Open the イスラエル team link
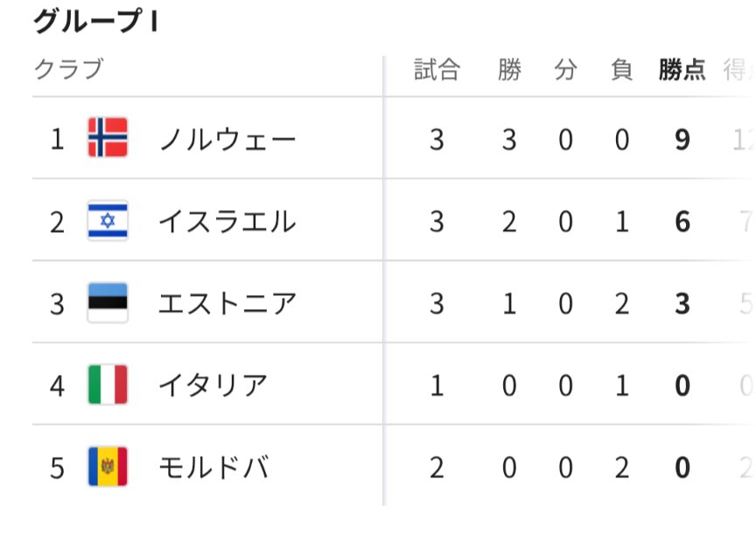This screenshot has height=536, width=756. [227, 222]
